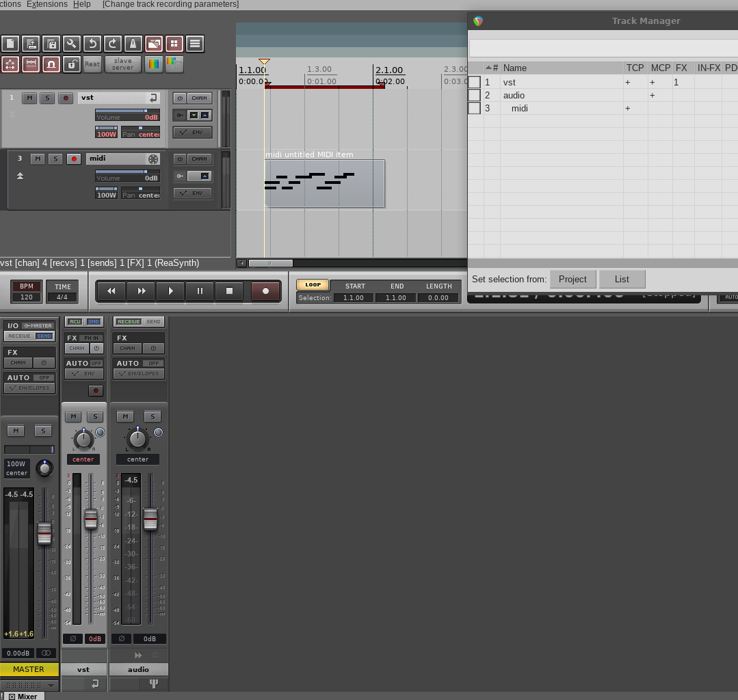The image size is (738, 700).
Task: Open the CHAIN FX button on the midi track panel
Action: pyautogui.click(x=199, y=159)
